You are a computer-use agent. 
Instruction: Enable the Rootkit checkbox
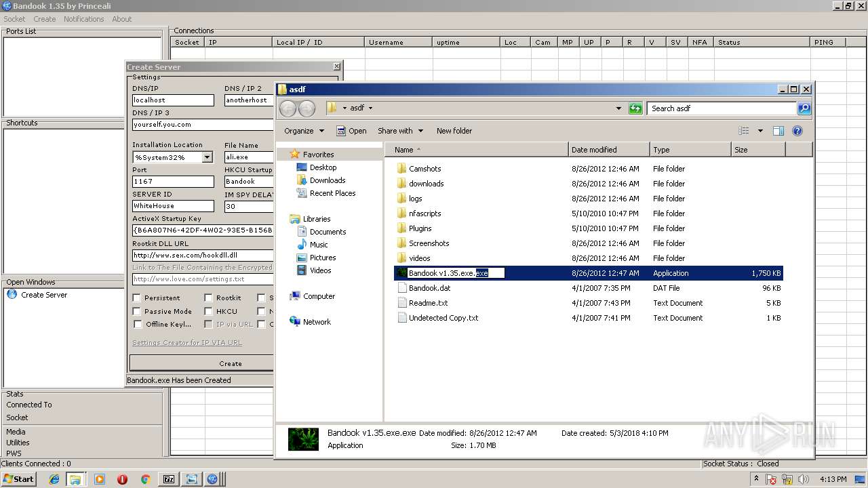tap(208, 298)
